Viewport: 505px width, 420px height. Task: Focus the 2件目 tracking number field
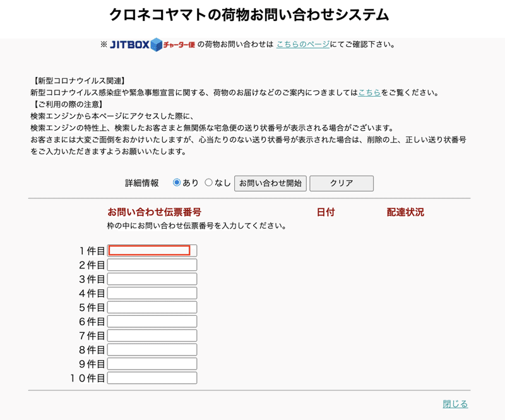tap(152, 265)
